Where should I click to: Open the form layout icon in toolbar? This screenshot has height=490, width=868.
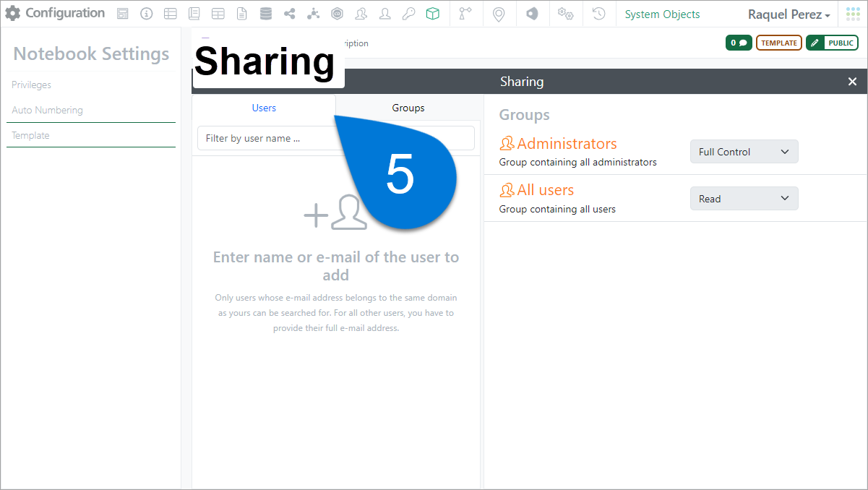(x=123, y=14)
